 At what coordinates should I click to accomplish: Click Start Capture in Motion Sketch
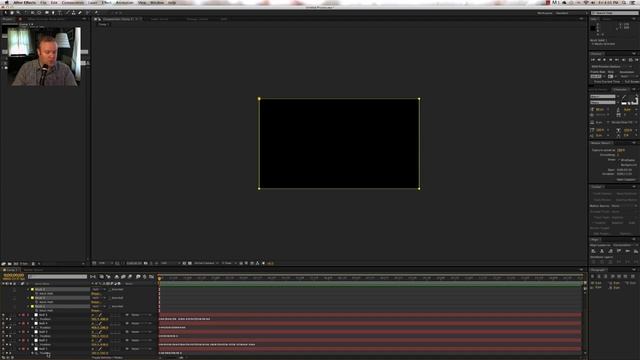click(x=626, y=179)
